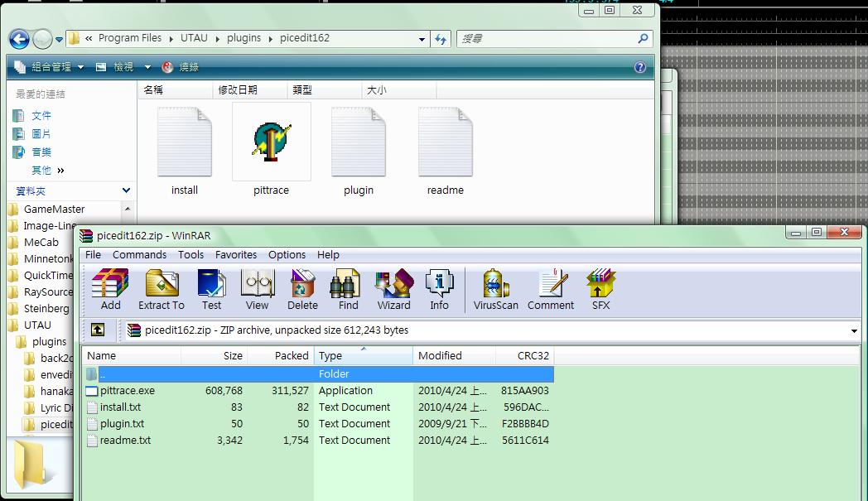Click the WinRAR Add icon

point(110,289)
